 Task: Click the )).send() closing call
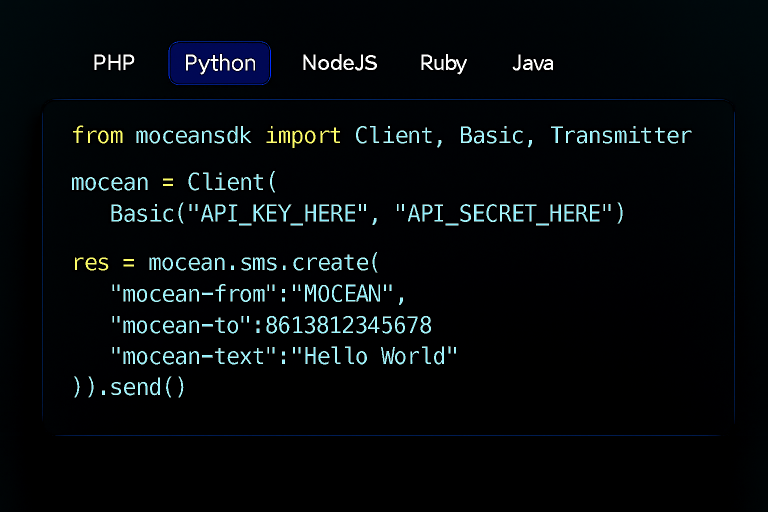coord(129,387)
